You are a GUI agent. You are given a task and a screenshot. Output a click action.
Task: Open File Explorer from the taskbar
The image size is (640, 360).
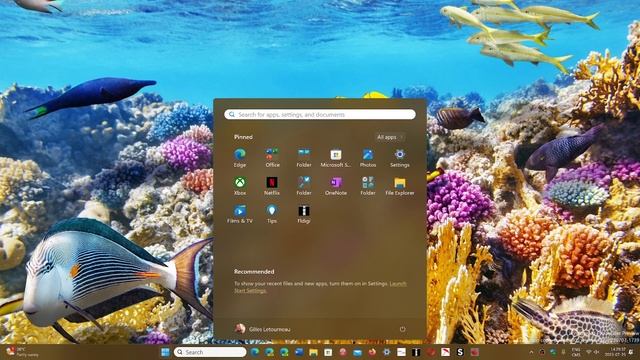click(313, 352)
